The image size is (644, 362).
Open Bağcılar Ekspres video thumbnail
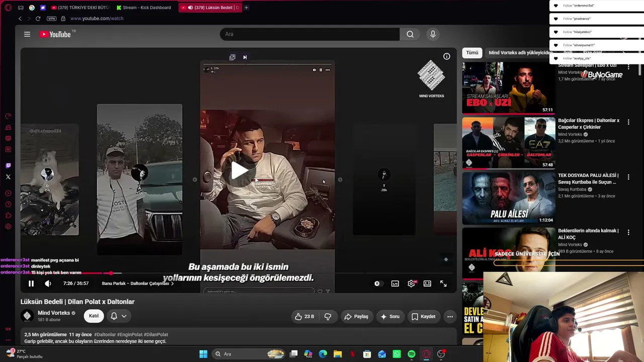pos(509,143)
